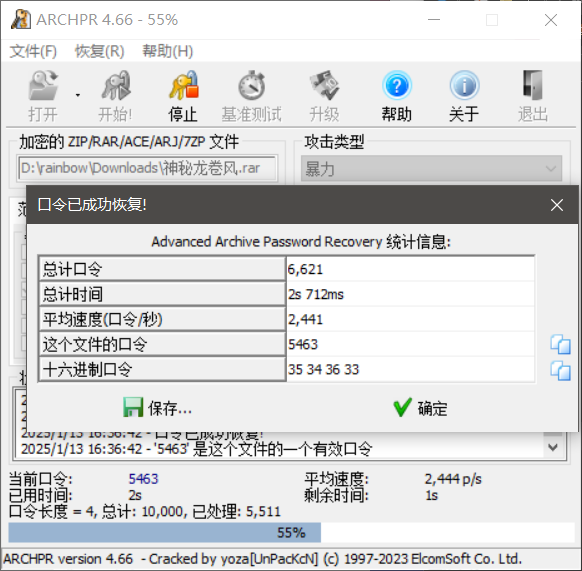Screen dimensions: 582x571
Task: Select hex password 35 34 36 33
Action: (x=411, y=369)
